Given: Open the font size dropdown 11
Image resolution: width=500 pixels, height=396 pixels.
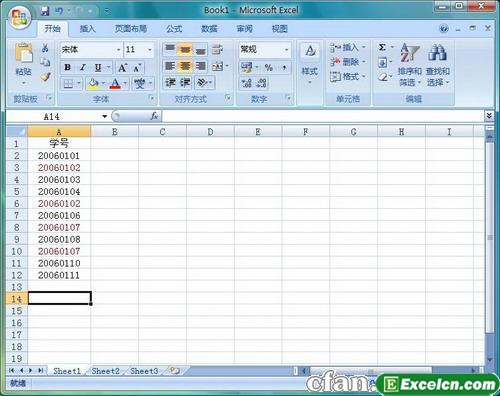Looking at the screenshot, I should click(150, 50).
